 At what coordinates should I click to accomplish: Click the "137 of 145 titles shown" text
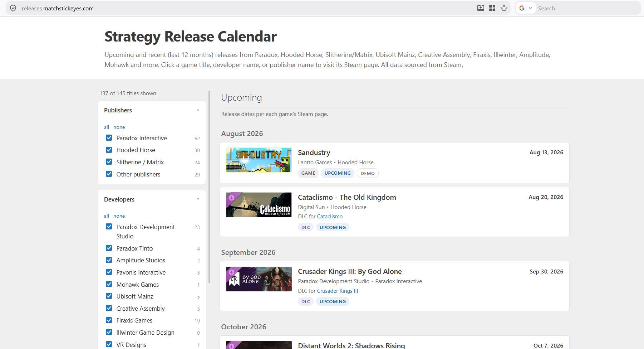[x=128, y=93]
